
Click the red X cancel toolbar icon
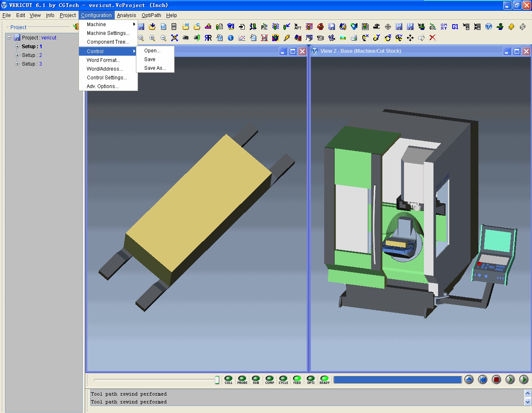[x=433, y=38]
